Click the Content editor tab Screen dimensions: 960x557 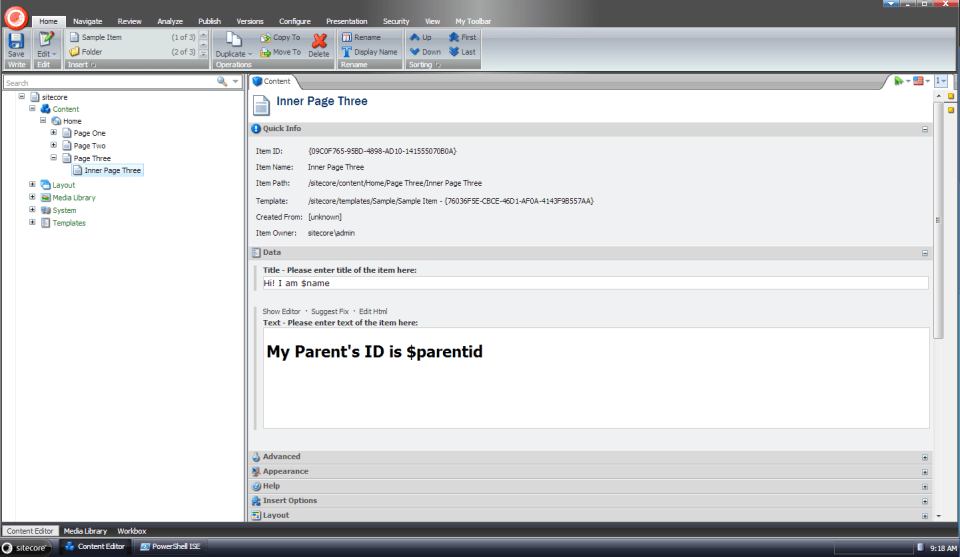click(x=272, y=81)
